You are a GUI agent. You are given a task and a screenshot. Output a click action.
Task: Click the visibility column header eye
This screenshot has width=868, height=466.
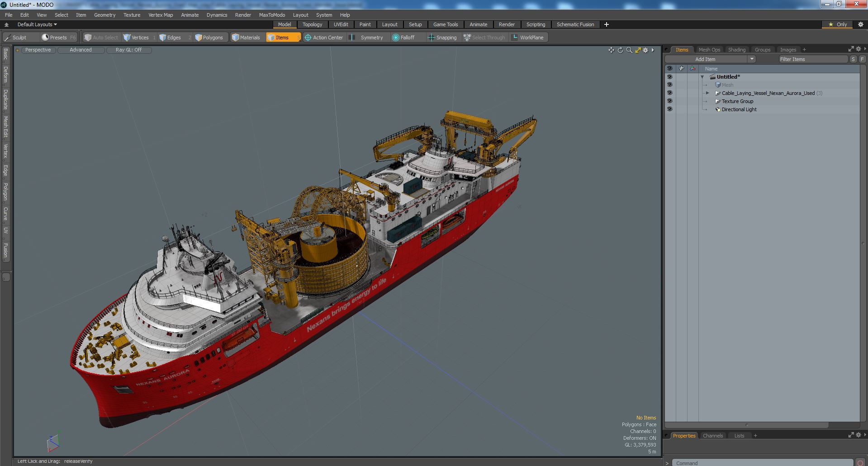point(669,69)
